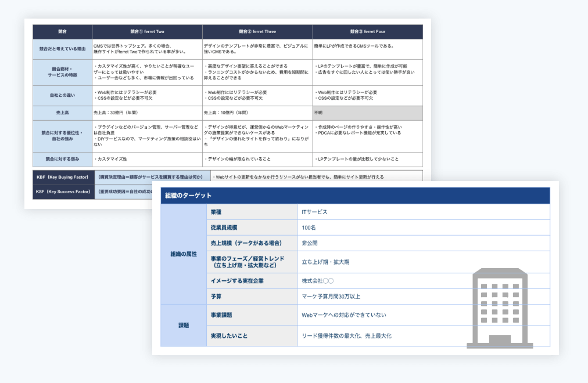This screenshot has height=383, width=588.
Task: Click the 競合商材・サービスの特徴 row label
Action: tap(62, 73)
